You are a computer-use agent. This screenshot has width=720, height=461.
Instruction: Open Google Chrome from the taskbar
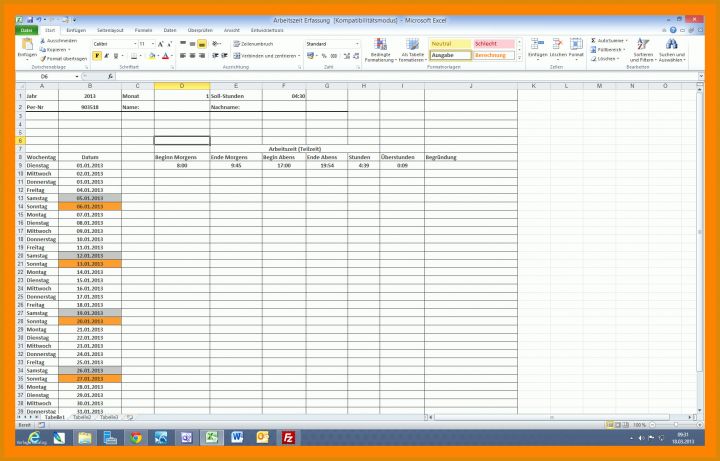[135, 438]
